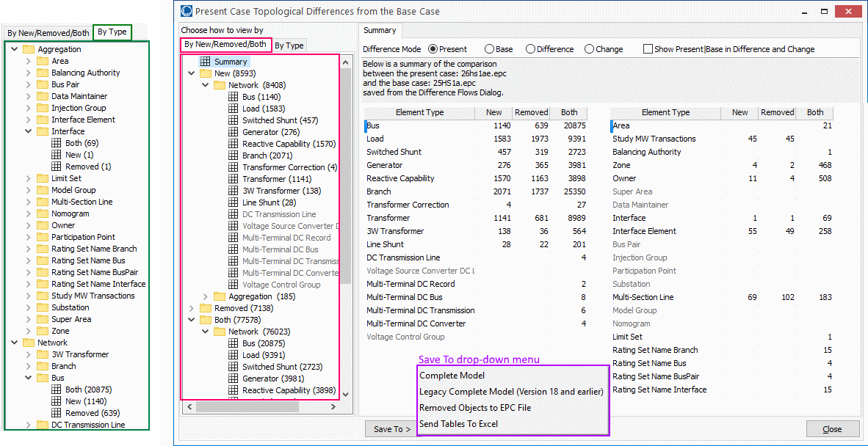Click the table icon next to Generator (3981)
Image resolution: width=868 pixels, height=446 pixels.
click(x=234, y=379)
